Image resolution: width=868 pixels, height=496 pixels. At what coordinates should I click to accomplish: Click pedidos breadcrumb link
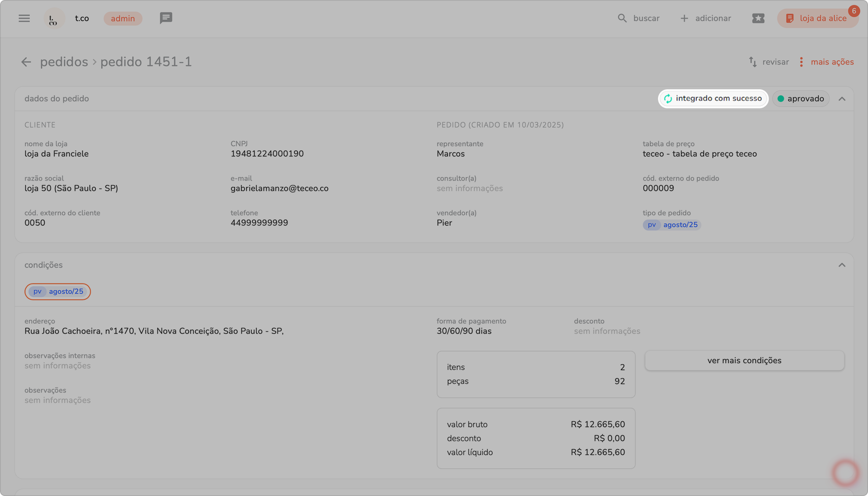click(x=64, y=62)
